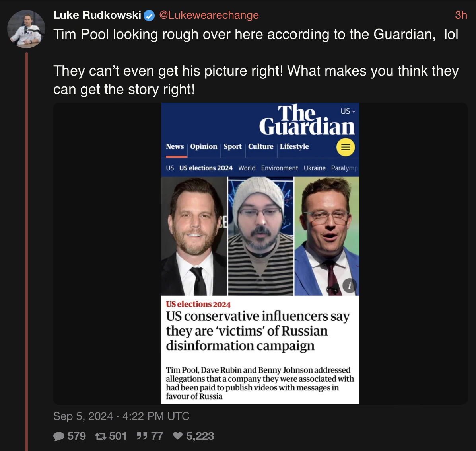
Task: Open the Lifestyle section tab
Action: point(294,146)
